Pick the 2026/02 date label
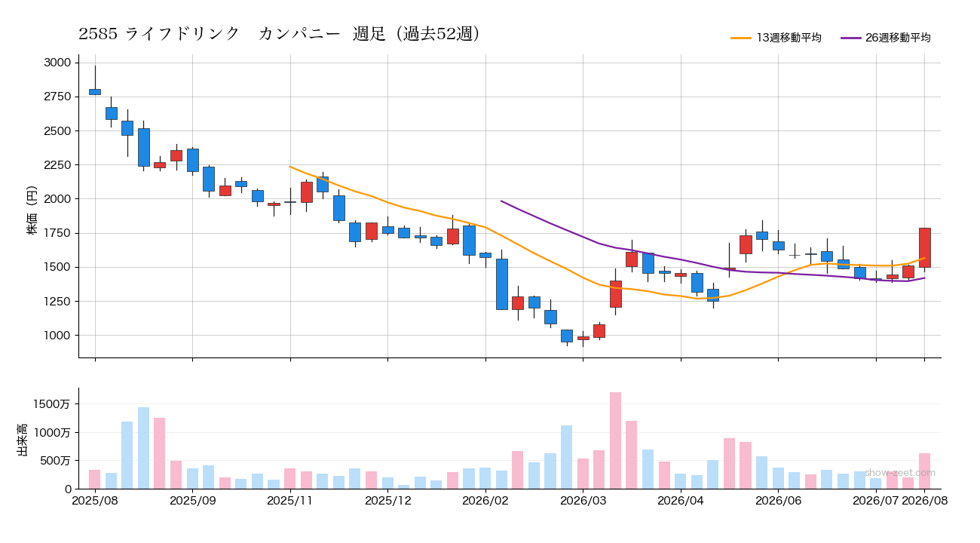980x543 pixels. point(485,500)
